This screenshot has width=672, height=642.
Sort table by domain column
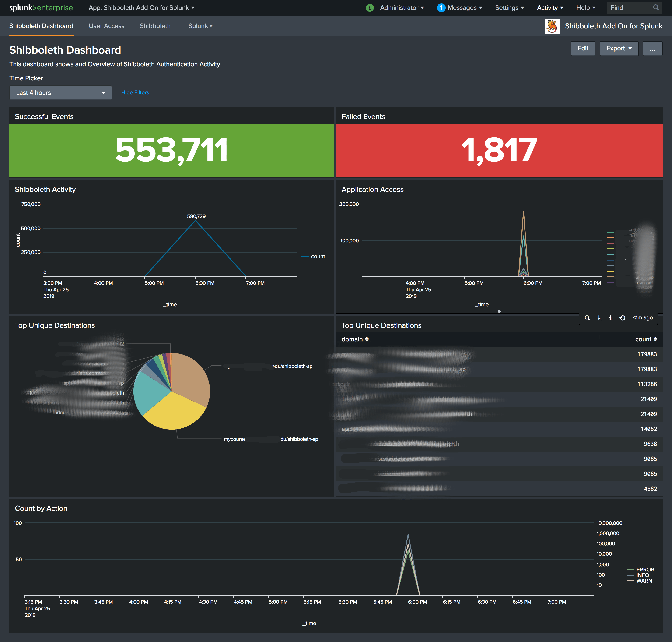(355, 339)
